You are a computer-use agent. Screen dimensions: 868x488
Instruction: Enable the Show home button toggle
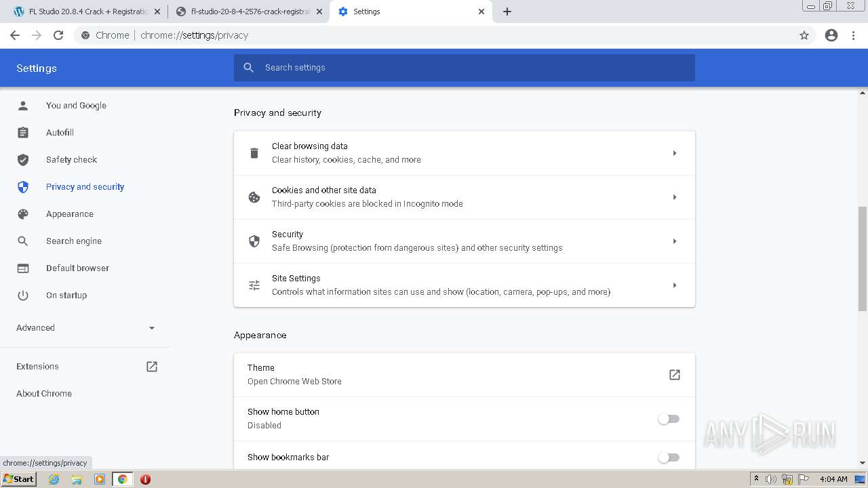pos(669,419)
